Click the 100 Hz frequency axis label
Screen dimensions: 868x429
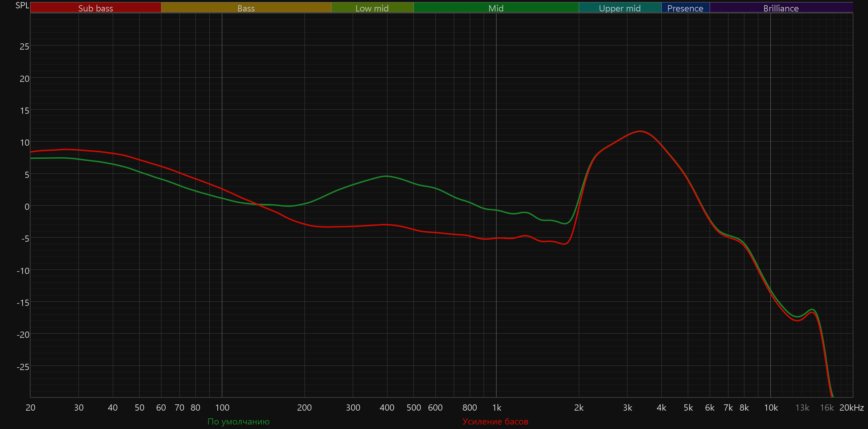point(222,407)
